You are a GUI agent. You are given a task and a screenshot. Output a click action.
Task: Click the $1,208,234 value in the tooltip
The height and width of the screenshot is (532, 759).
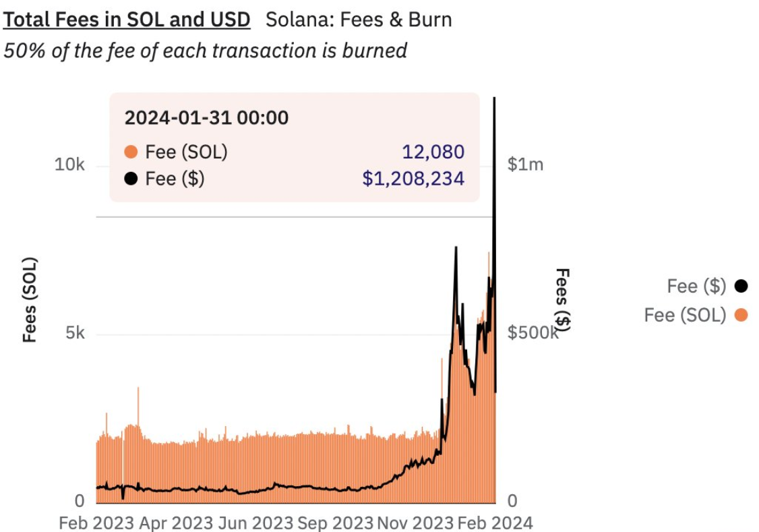point(413,179)
